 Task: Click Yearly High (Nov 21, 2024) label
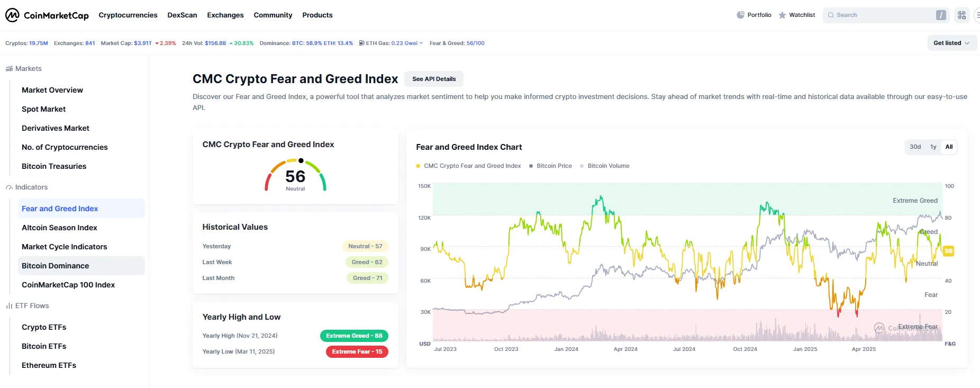pyautogui.click(x=240, y=336)
